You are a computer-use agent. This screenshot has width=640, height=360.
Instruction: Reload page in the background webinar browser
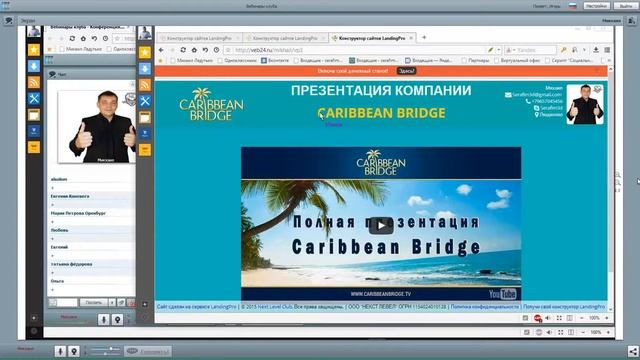72,38
